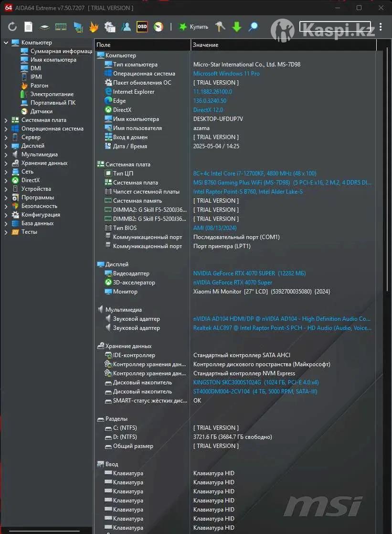Click the hammer tools icon
392x534 pixels.
point(220,27)
